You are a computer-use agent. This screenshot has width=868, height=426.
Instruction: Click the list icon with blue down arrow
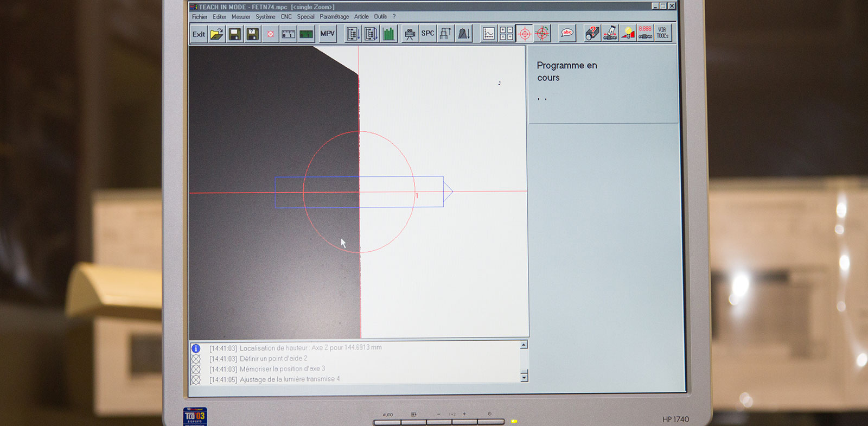tap(354, 34)
